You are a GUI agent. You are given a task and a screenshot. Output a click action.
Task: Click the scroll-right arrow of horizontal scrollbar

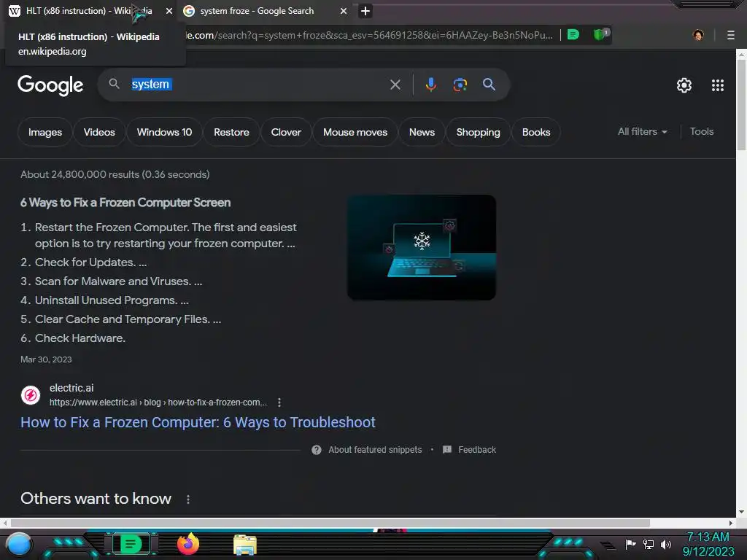(x=731, y=523)
